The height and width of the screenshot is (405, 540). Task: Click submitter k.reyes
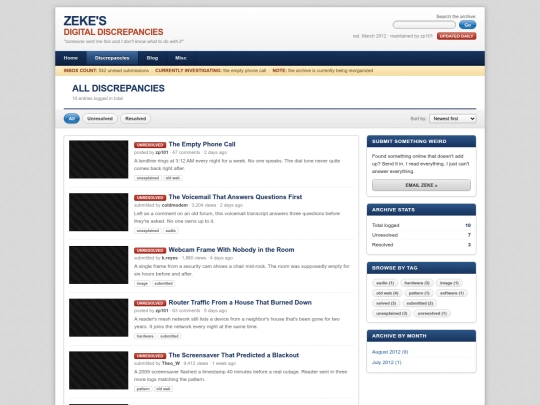coord(169,258)
